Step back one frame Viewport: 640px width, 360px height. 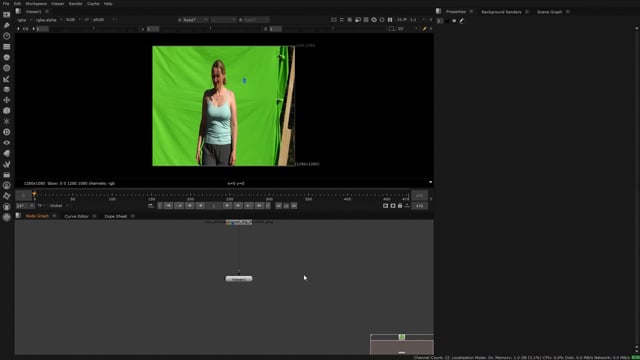click(190, 206)
